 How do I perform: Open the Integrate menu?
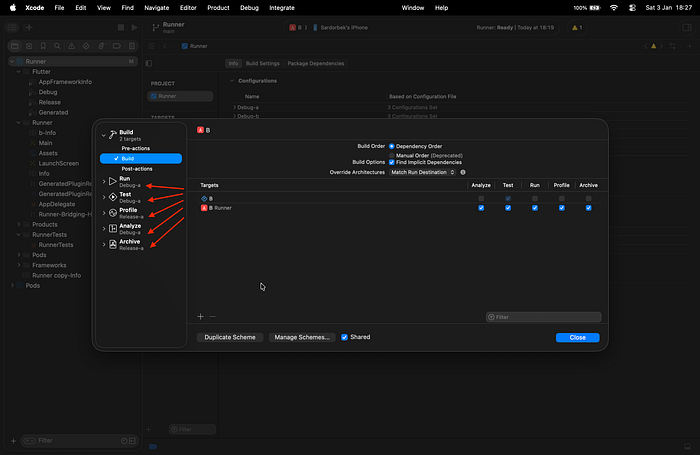[x=282, y=8]
